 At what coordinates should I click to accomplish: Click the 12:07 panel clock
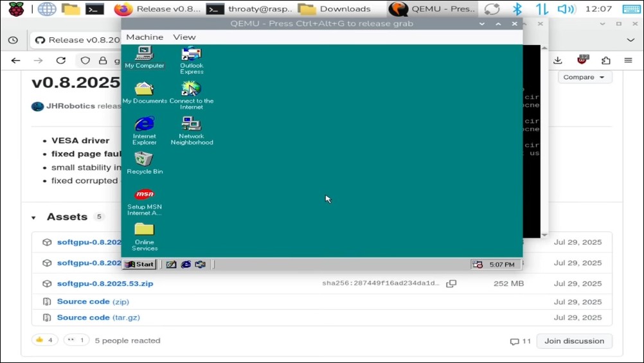[x=598, y=8]
